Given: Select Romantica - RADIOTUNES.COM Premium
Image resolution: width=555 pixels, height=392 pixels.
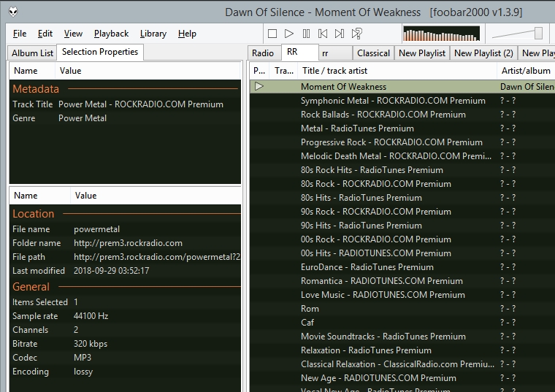Looking at the screenshot, I should (402, 280).
